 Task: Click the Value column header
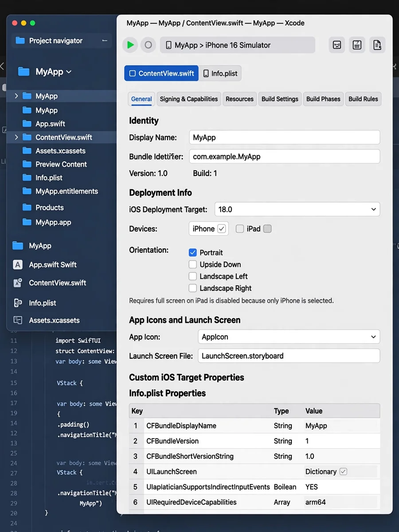click(314, 411)
